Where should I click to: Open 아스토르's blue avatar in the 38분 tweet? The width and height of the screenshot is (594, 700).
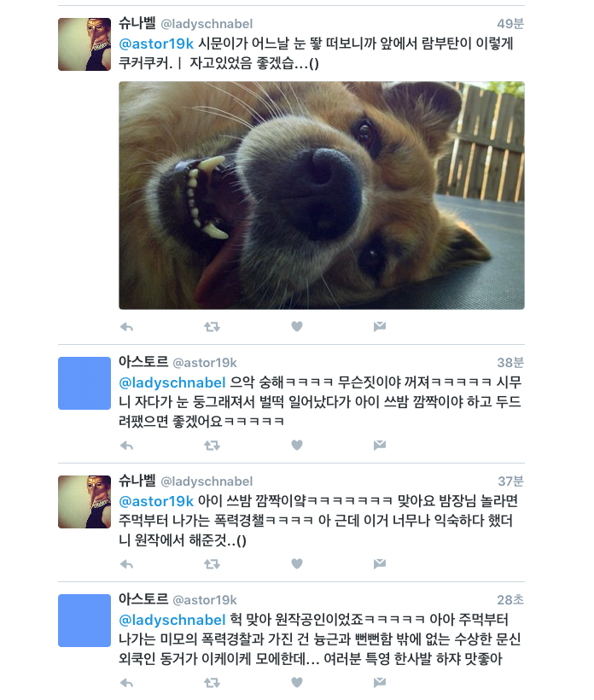84,383
